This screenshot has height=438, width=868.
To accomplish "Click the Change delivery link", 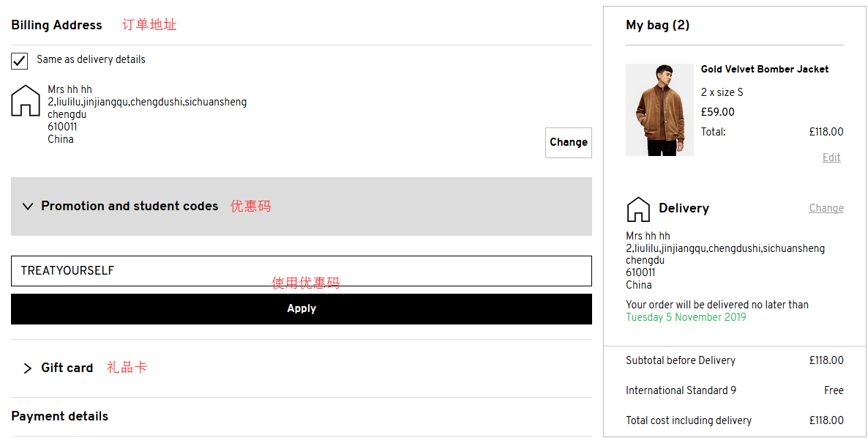I will (x=826, y=208).
